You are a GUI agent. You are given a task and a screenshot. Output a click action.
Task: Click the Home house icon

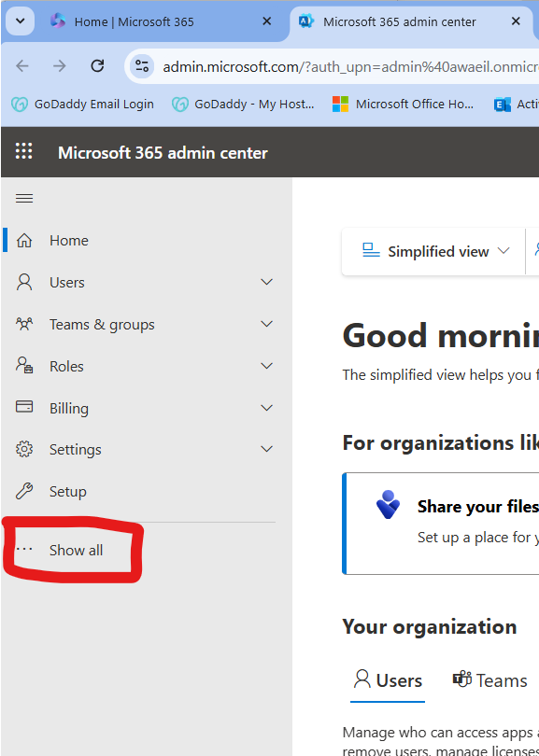click(x=24, y=240)
